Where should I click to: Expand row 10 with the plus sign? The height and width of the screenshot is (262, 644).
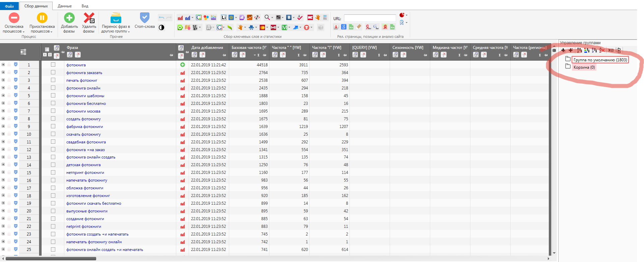[3, 134]
